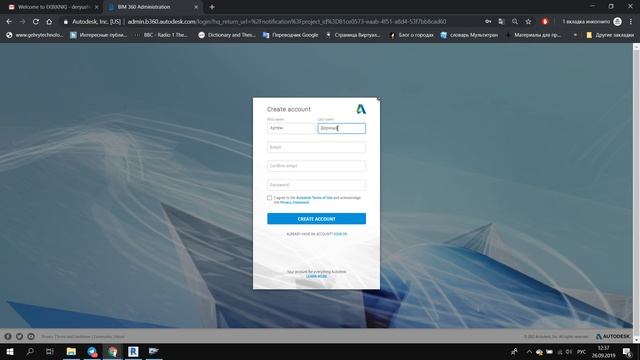Screen dimensions: 640x360
Task: Open the Privacy Statement link
Action: tap(295, 202)
